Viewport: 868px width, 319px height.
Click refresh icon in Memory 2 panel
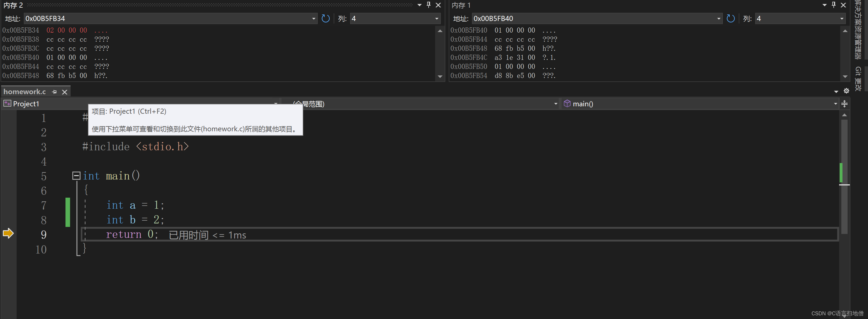[x=325, y=18]
